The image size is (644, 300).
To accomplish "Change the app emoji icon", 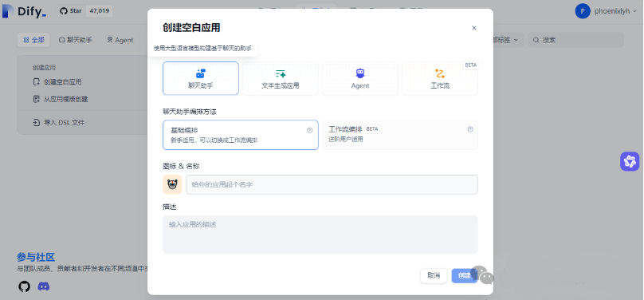I will (172, 184).
